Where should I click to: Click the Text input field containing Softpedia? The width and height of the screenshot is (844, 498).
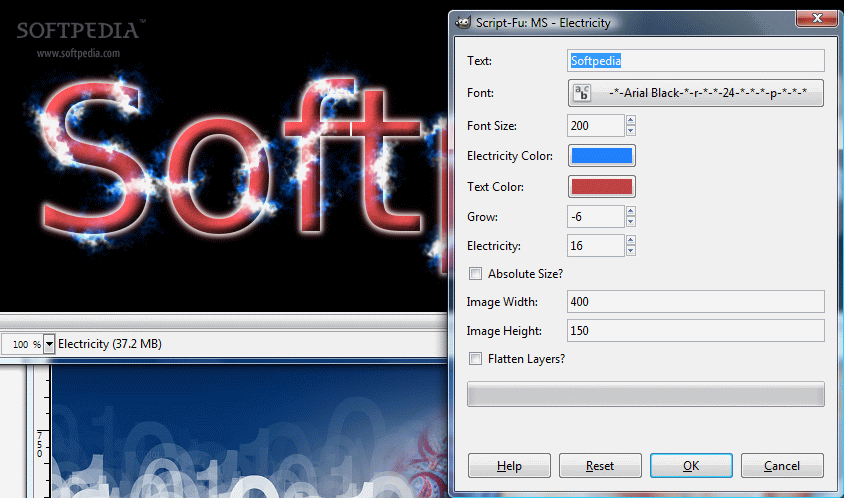coord(695,61)
